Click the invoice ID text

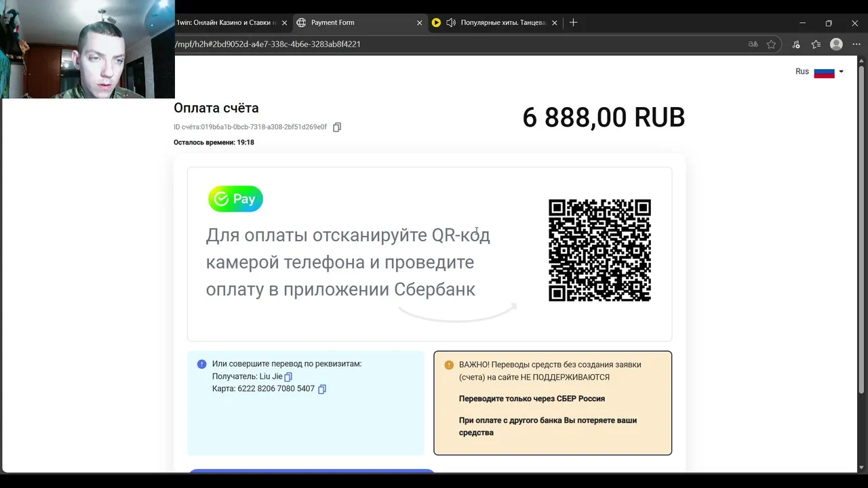[250, 127]
